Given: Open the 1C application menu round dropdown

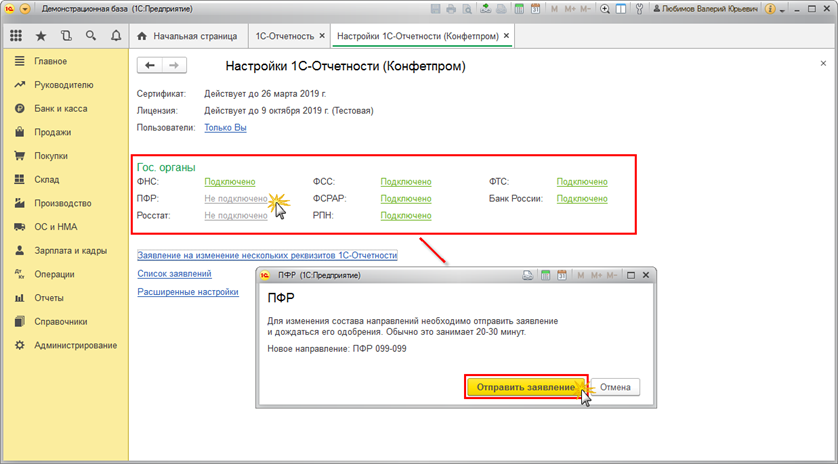Looking at the screenshot, I should (24, 9).
